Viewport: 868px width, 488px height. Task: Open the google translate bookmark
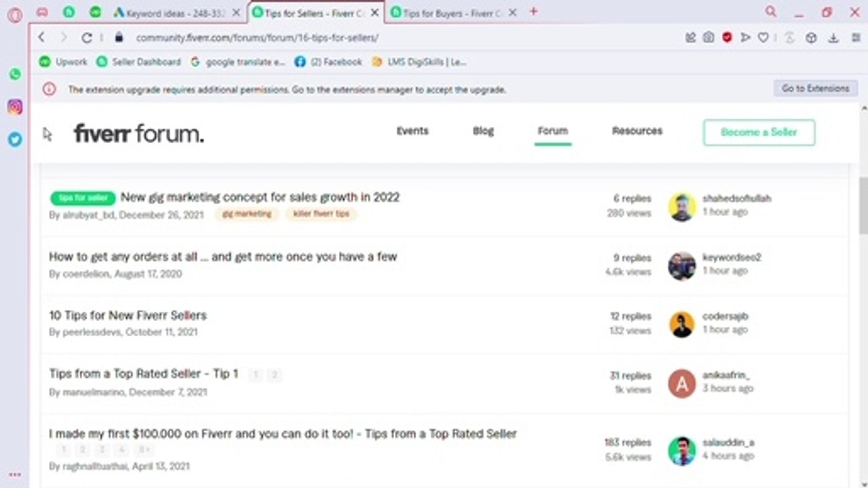click(x=237, y=62)
